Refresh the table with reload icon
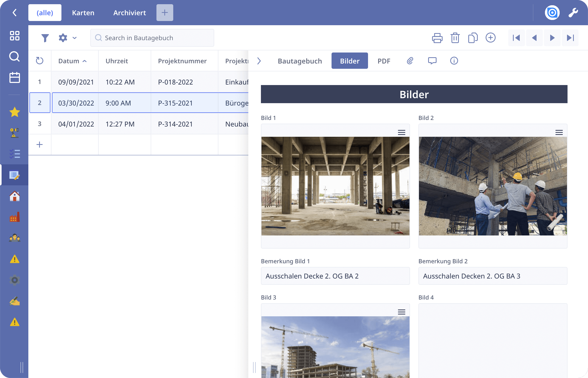Image resolution: width=588 pixels, height=378 pixels. click(x=40, y=61)
